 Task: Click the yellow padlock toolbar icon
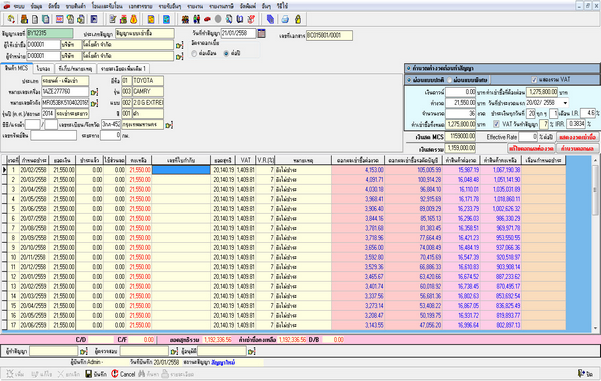tap(298, 19)
